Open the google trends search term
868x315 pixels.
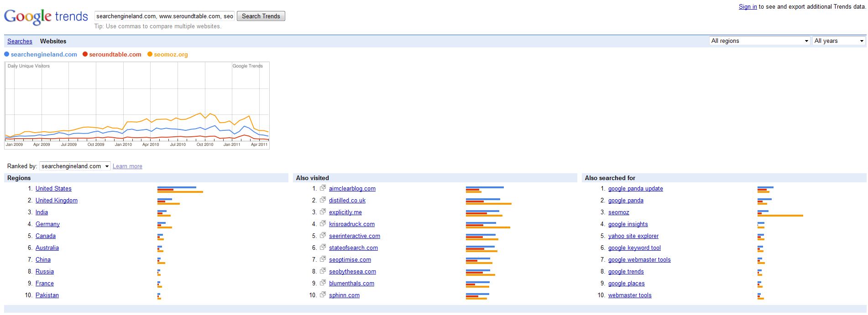click(x=626, y=272)
